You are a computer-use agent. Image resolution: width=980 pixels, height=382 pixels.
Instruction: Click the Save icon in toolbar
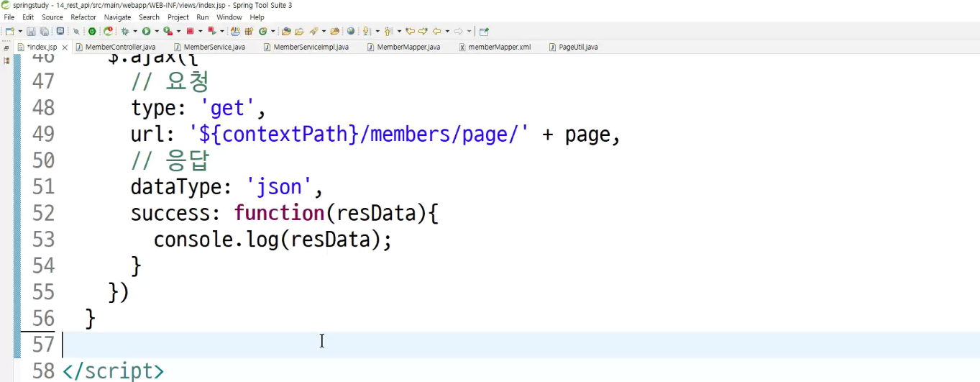click(31, 31)
